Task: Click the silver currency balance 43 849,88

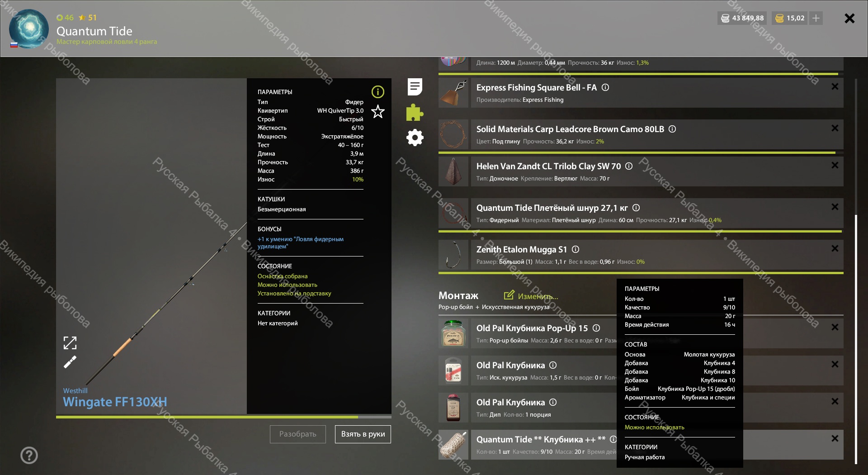Action: [x=742, y=18]
